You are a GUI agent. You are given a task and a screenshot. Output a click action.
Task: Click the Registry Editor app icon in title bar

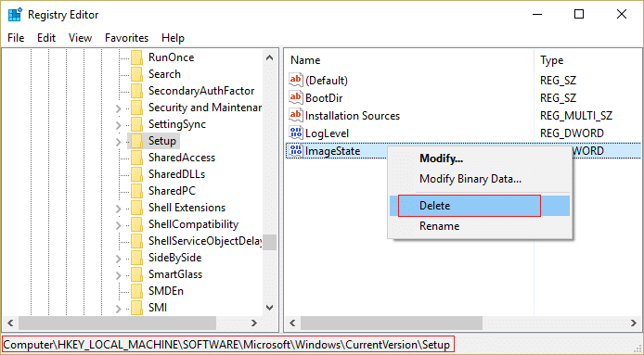[14, 14]
